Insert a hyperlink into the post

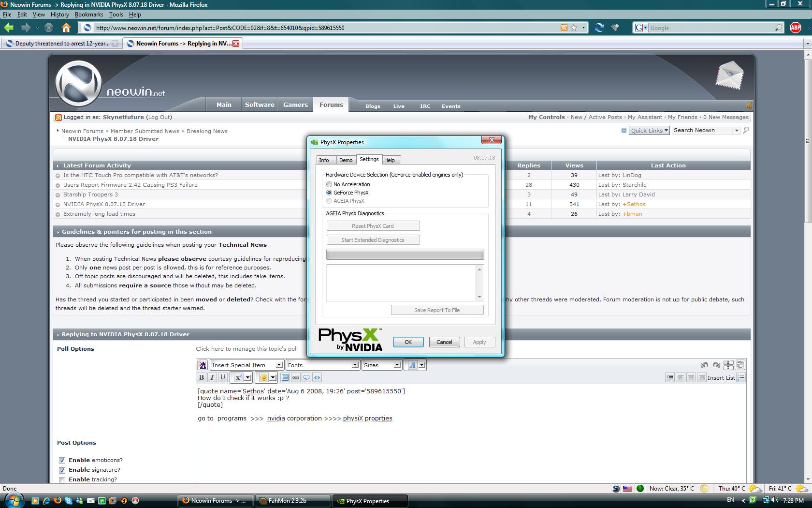click(296, 378)
